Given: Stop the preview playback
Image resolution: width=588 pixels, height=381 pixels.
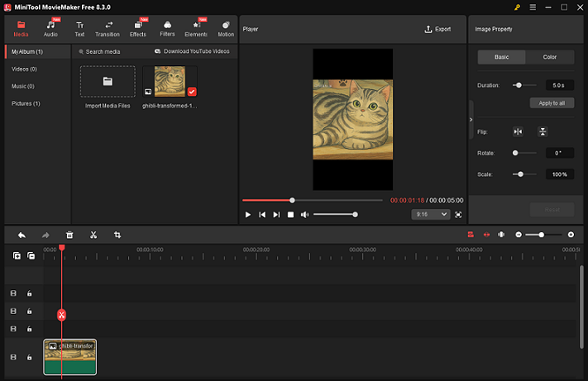Looking at the screenshot, I should pos(290,215).
